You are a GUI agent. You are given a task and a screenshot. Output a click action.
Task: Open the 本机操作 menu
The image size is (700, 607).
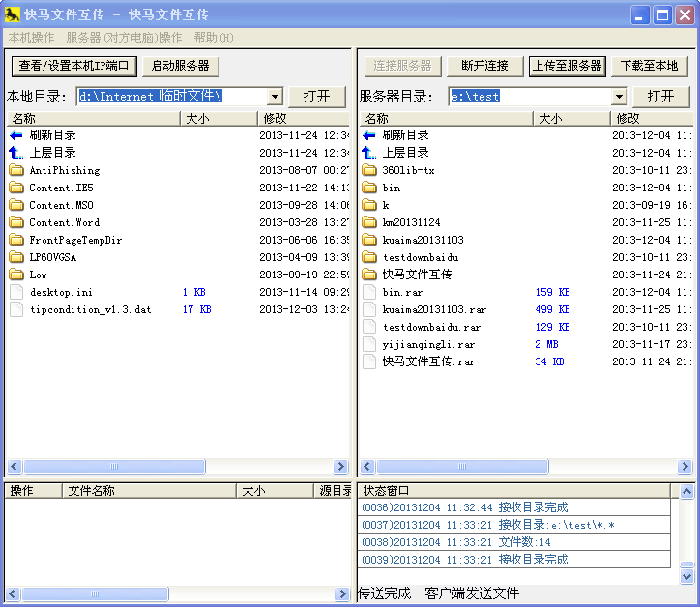pyautogui.click(x=32, y=38)
